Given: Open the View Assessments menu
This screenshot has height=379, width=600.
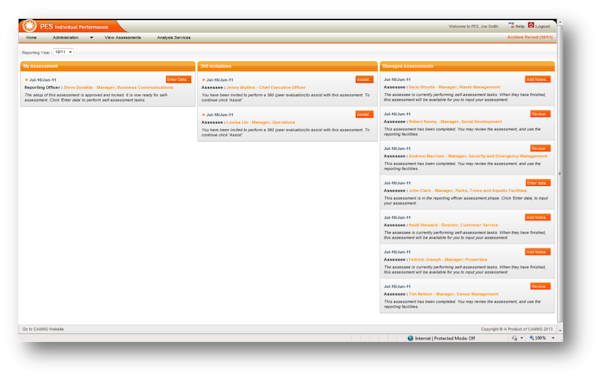Looking at the screenshot, I should tap(123, 38).
